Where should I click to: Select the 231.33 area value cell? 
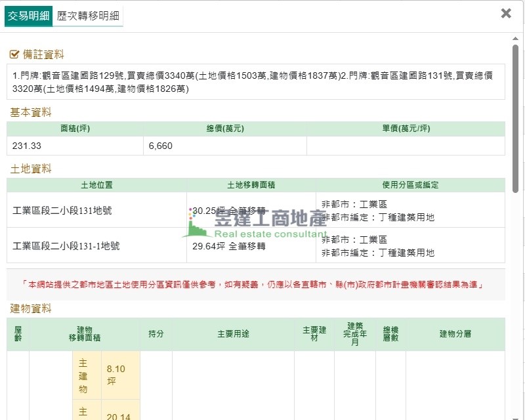[x=75, y=146]
